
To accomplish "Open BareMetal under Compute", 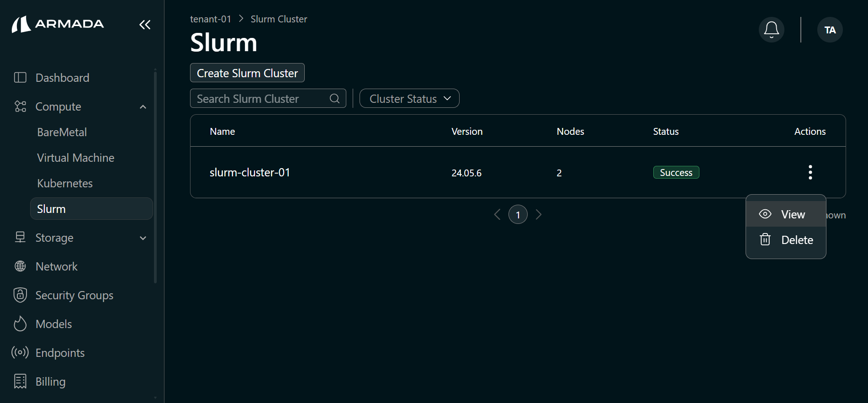I will 62,132.
